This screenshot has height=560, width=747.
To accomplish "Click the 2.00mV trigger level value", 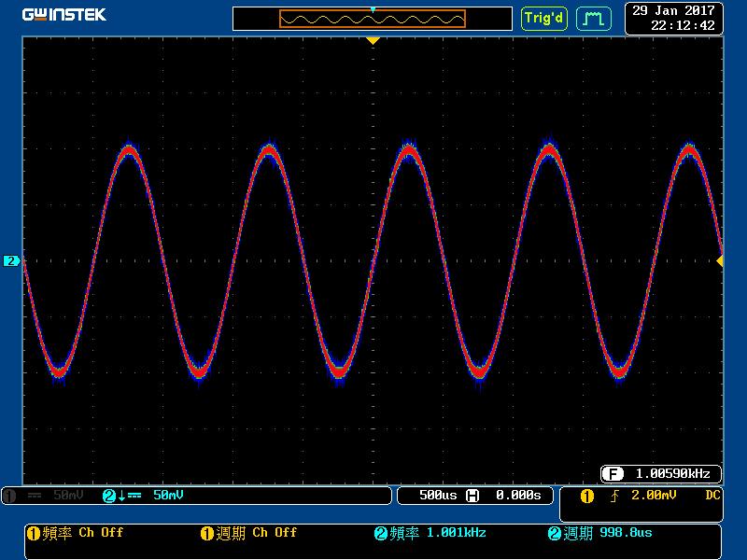I will [654, 496].
